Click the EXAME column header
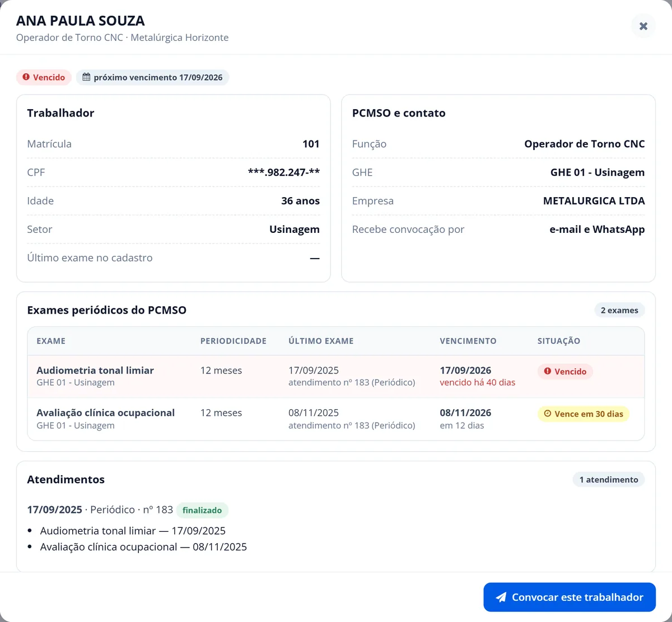The image size is (672, 622). click(x=51, y=341)
